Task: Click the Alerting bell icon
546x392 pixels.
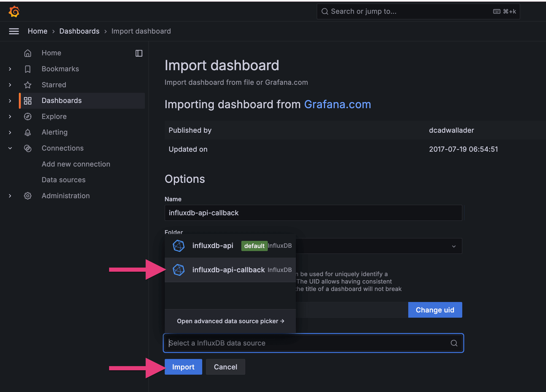Action: point(28,132)
